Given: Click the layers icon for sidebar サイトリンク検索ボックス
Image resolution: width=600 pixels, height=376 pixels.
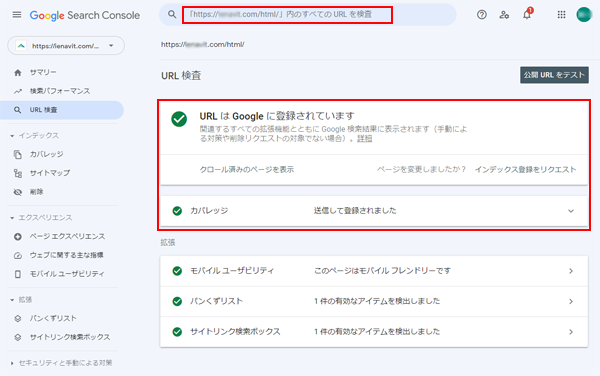Looking at the screenshot, I should [18, 337].
